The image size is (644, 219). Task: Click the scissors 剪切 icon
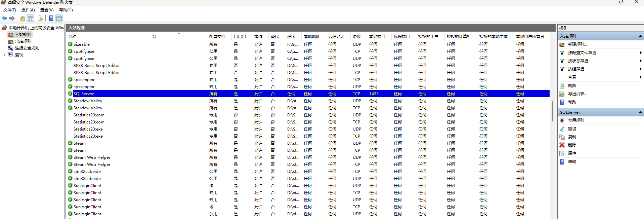562,129
